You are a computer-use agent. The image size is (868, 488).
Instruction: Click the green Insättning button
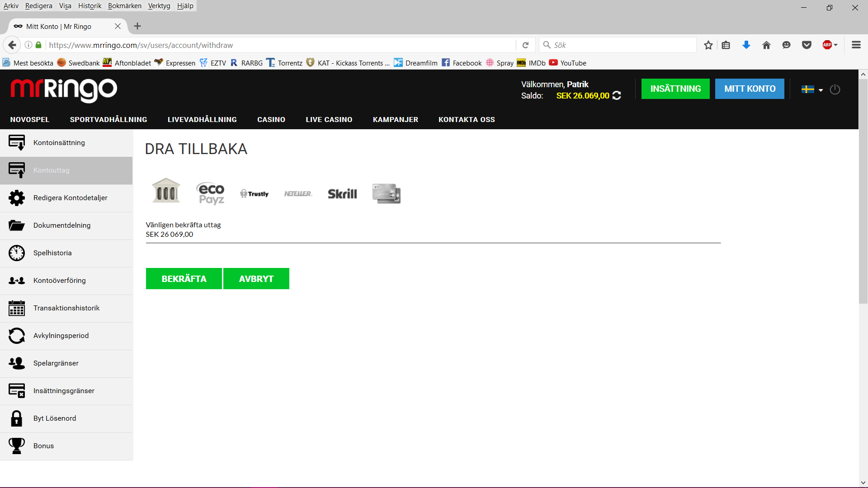pos(675,89)
